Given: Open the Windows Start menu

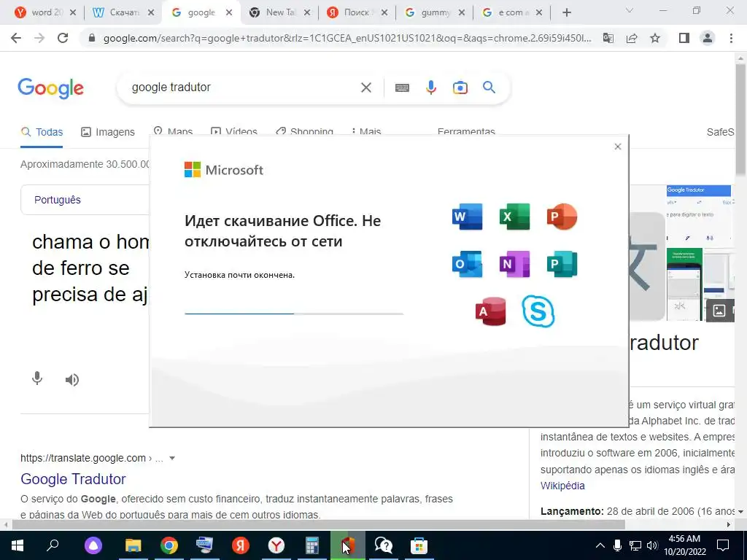Looking at the screenshot, I should (18, 545).
